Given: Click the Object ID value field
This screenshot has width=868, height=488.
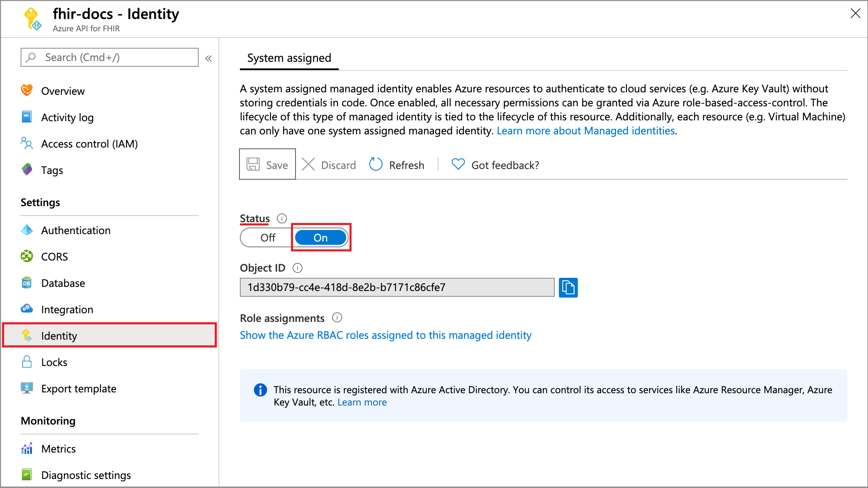Looking at the screenshot, I should pyautogui.click(x=397, y=287).
